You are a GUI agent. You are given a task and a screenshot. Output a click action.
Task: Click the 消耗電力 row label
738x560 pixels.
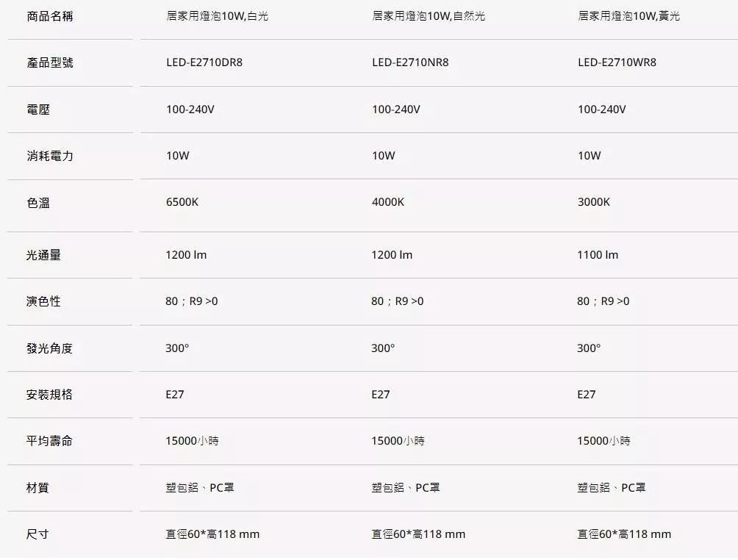[x=49, y=156]
